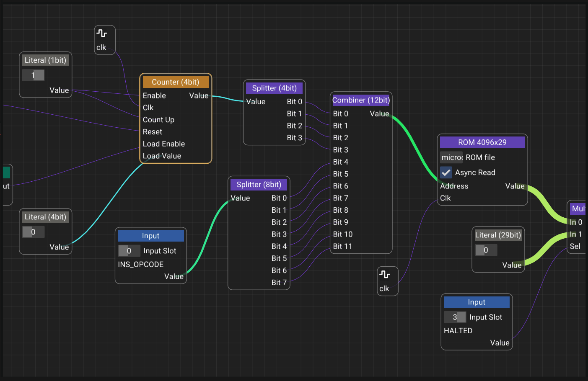Click the Counter Clk port
The height and width of the screenshot is (381, 588).
[x=148, y=108]
